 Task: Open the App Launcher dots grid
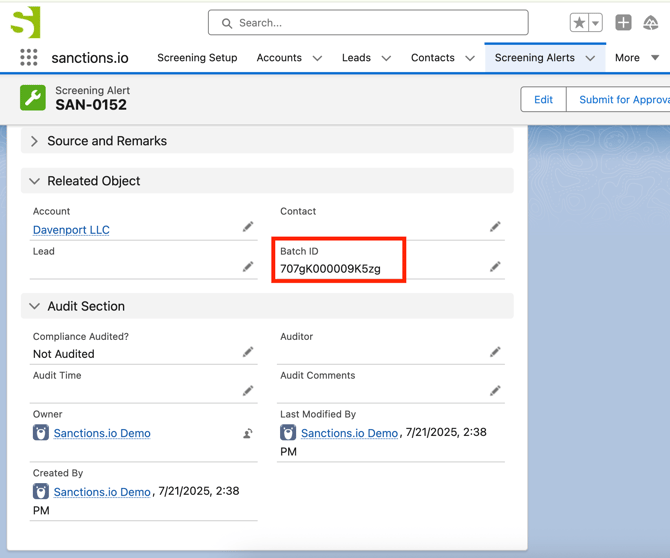tap(29, 57)
